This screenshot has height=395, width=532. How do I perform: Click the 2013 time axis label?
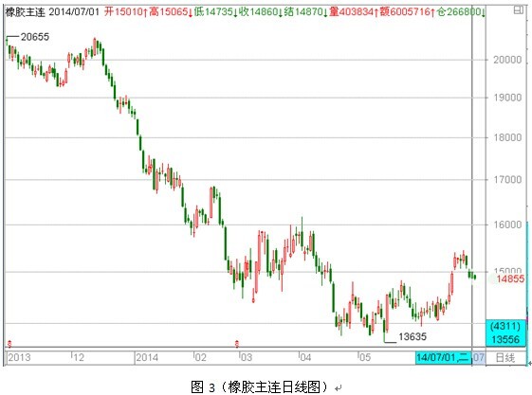[19, 357]
